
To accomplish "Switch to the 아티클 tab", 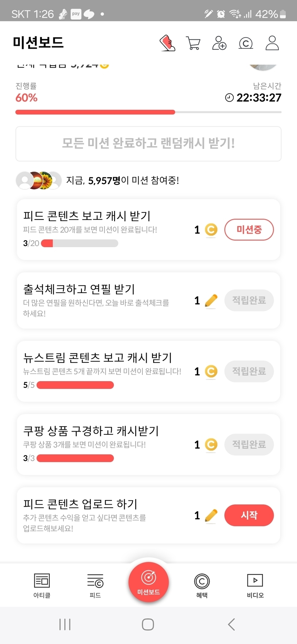I will click(x=42, y=585).
